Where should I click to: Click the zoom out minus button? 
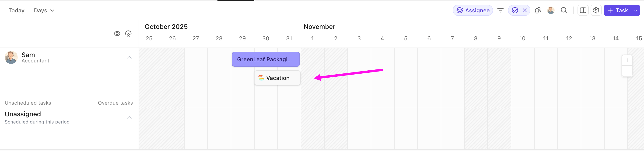pyautogui.click(x=627, y=71)
